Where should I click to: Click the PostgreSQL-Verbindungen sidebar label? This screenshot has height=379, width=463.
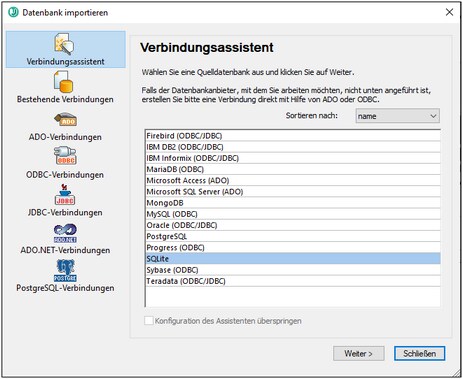pyautogui.click(x=65, y=288)
